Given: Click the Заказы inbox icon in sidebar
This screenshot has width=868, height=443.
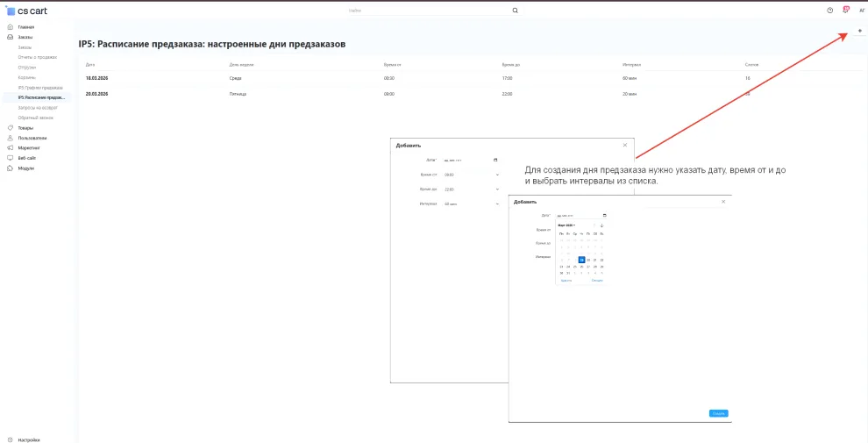Looking at the screenshot, I should pos(10,37).
